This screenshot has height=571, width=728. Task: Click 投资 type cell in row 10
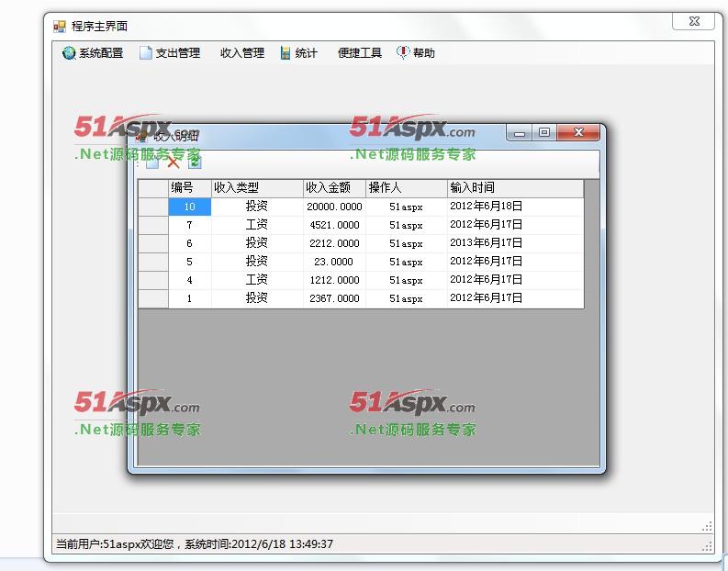[x=257, y=207]
